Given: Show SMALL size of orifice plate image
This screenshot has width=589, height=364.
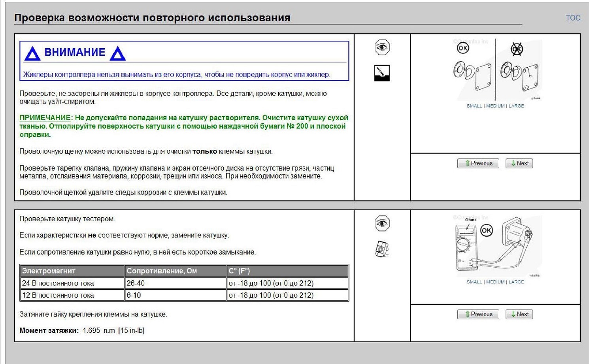Looking at the screenshot, I should tap(474, 106).
